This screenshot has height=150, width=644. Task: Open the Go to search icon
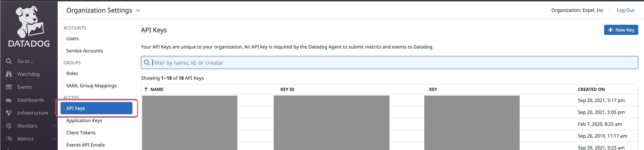[9, 61]
